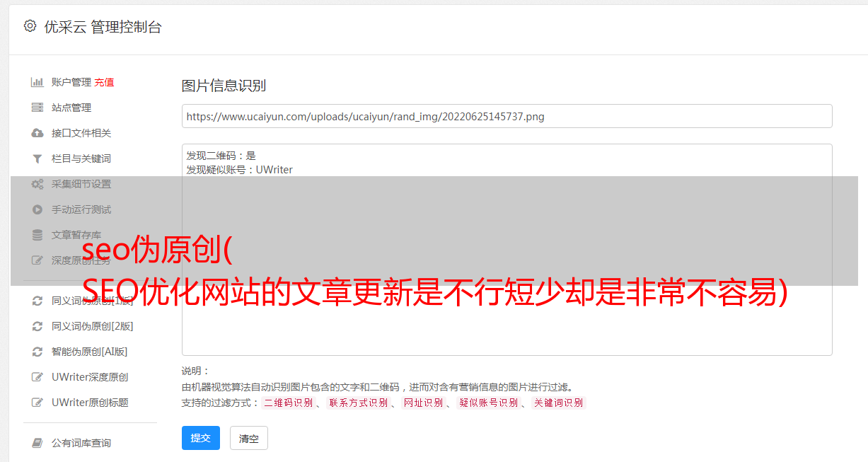Image resolution: width=868 pixels, height=462 pixels.
Task: Click the edit icon for UWriter深度原创
Action: coord(37,377)
